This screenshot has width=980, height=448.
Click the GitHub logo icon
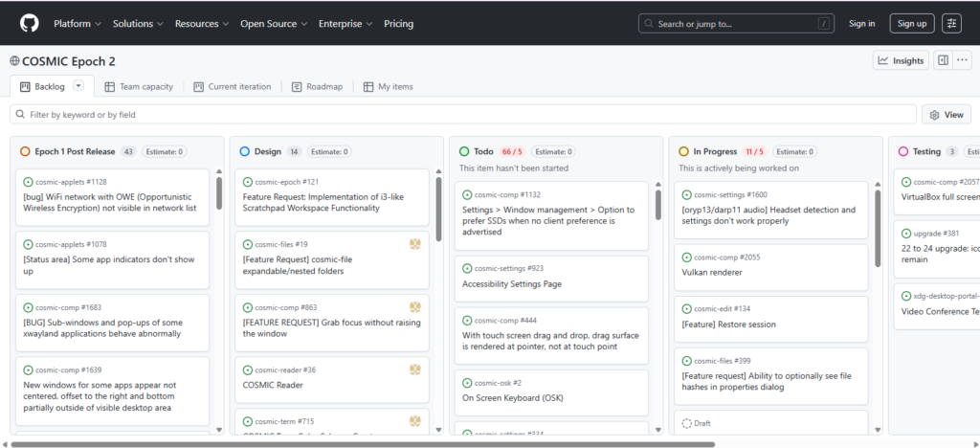29,23
